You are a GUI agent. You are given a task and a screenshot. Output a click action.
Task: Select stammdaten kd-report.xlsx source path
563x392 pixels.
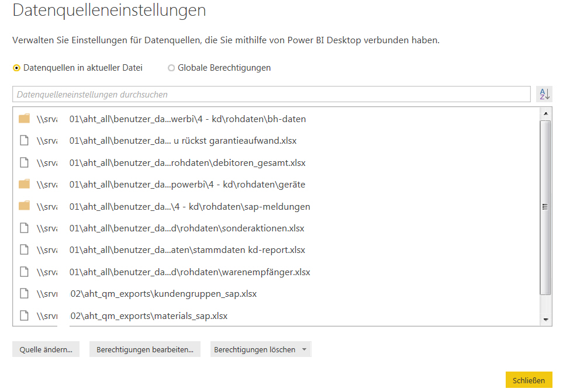point(171,250)
